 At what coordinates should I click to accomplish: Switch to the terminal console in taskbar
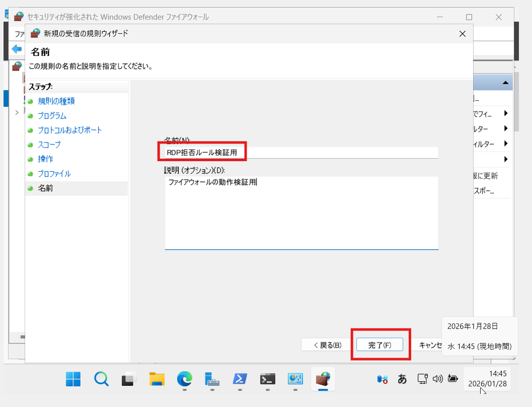tap(268, 379)
